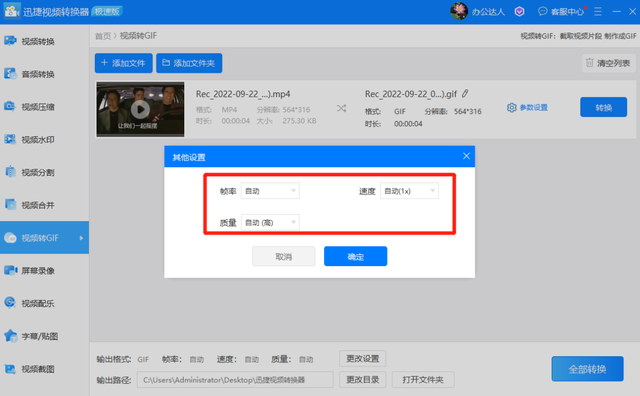The image size is (640, 396).
Task: Open 客服中心 from the title bar
Action: (561, 11)
